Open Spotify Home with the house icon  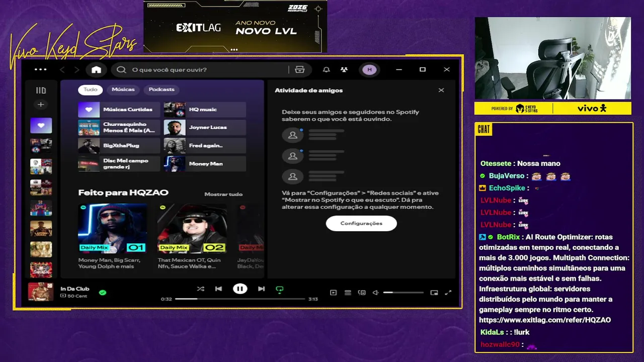96,69
